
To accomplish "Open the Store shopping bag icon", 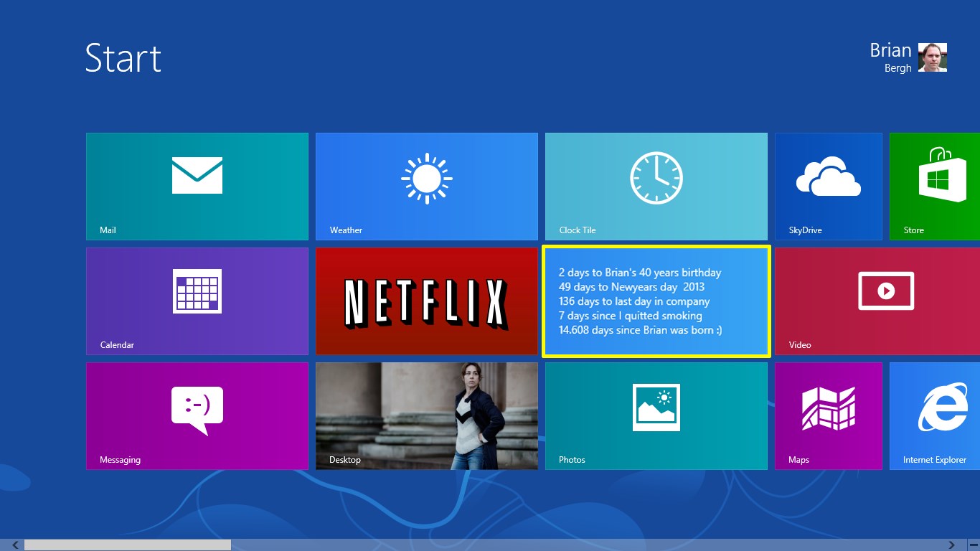I will 943,175.
